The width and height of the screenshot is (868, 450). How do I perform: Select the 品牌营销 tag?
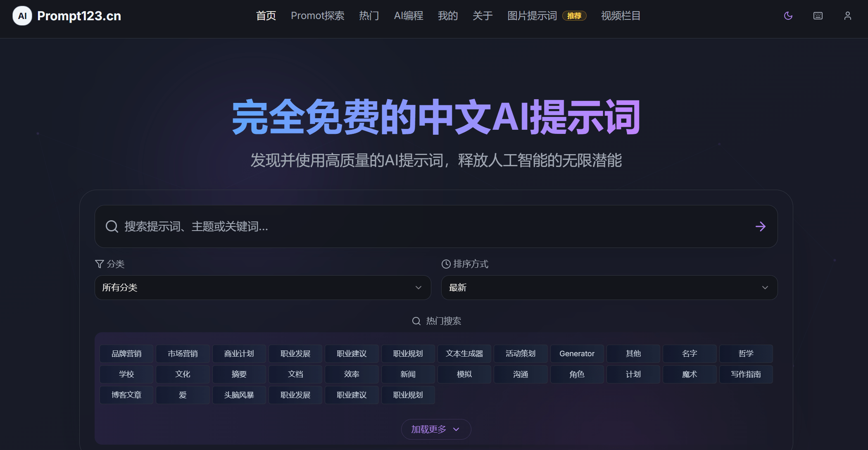click(126, 354)
